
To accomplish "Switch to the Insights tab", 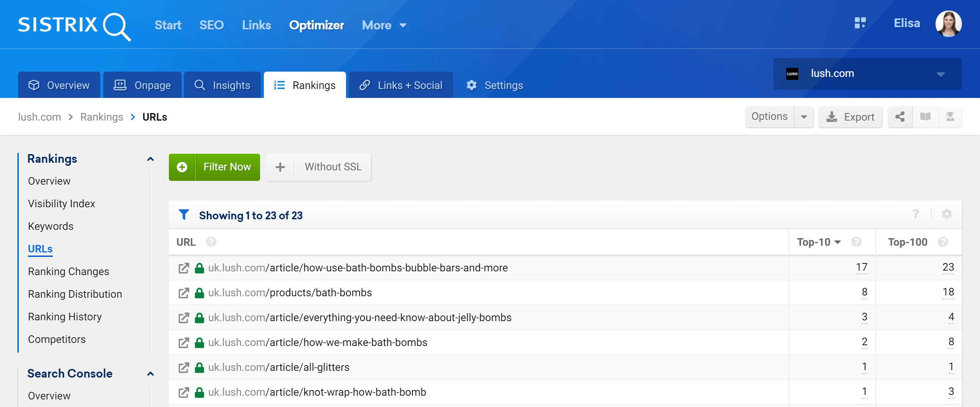I will 222,85.
